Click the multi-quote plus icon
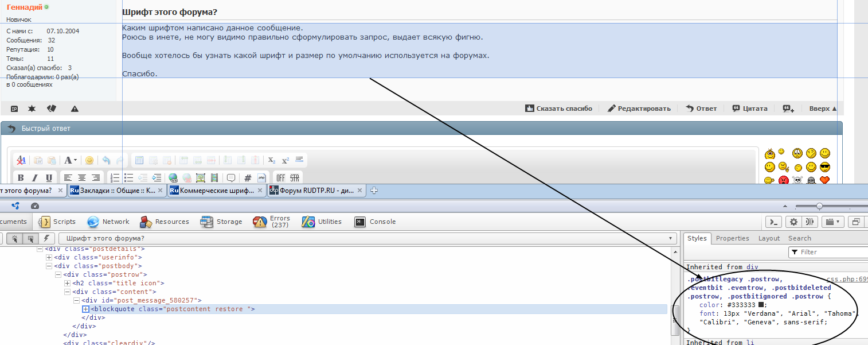The height and width of the screenshot is (345, 868). 788,108
